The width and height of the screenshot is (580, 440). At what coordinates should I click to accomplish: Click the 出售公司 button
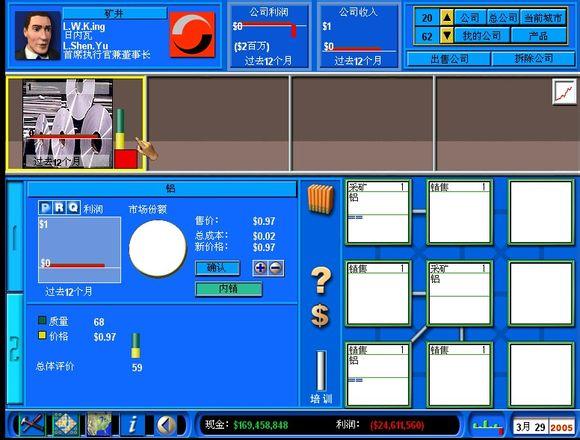tap(449, 59)
